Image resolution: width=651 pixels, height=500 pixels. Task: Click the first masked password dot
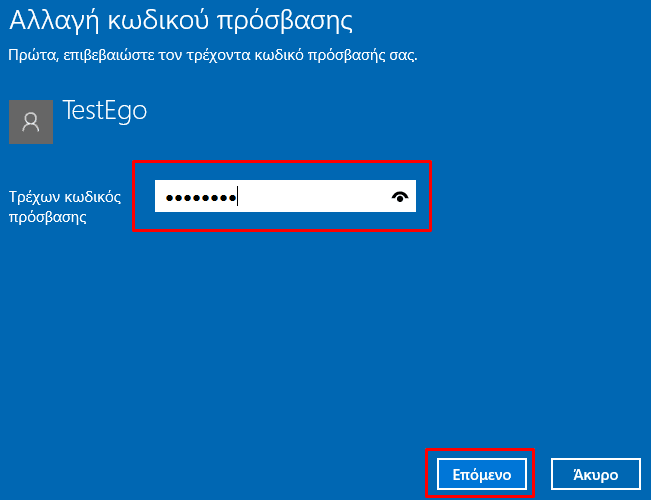point(169,198)
